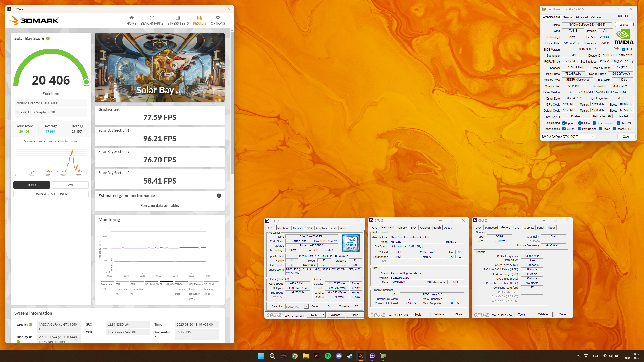Click the Solar Bay preview image
Viewport: 644px width, 362px height.
tap(160, 68)
